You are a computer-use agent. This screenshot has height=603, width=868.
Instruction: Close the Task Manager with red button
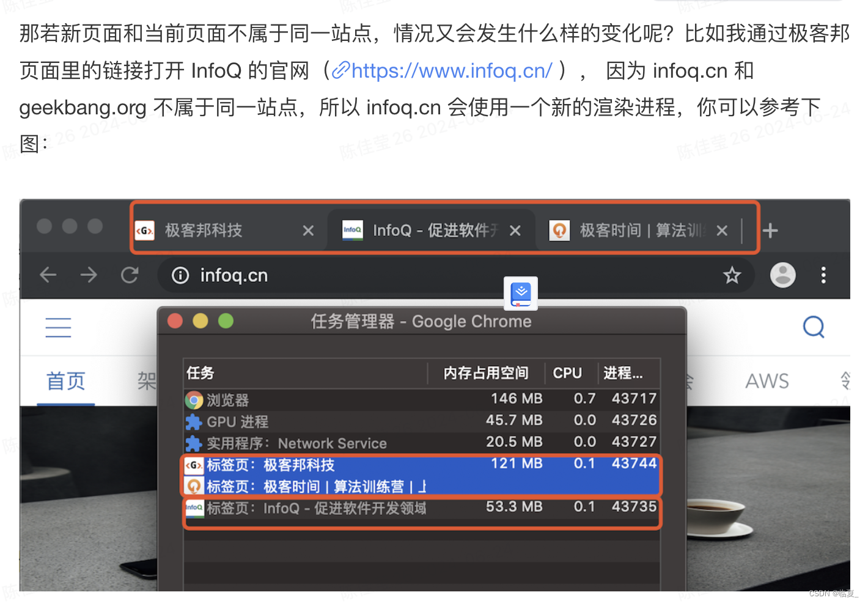(x=175, y=321)
